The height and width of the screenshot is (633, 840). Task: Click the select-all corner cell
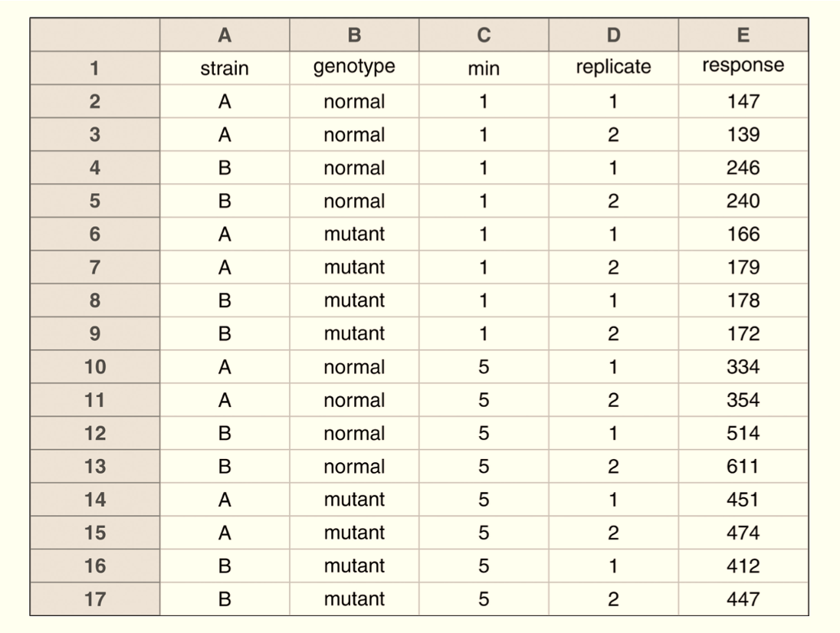click(x=95, y=34)
